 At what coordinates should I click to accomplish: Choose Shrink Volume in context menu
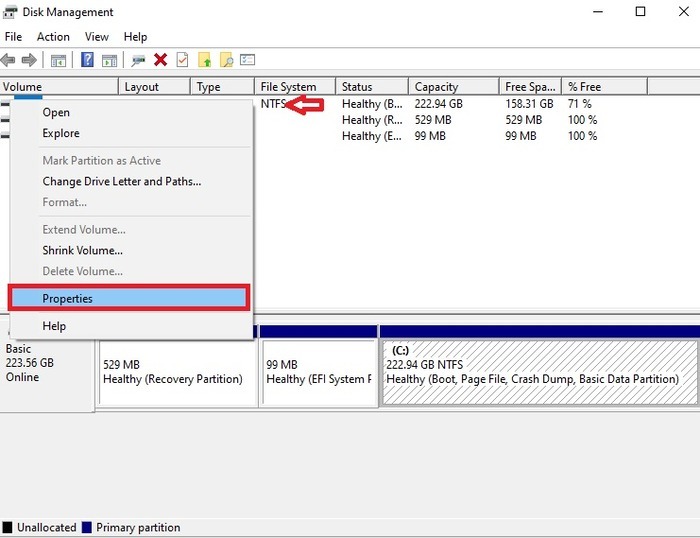[x=82, y=250]
